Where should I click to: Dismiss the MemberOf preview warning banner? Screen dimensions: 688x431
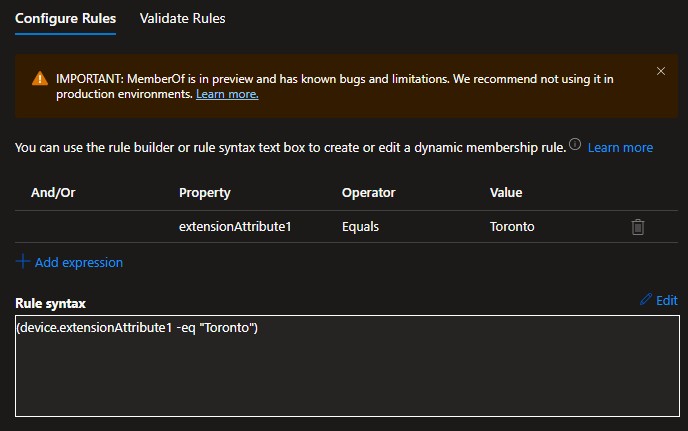661,71
